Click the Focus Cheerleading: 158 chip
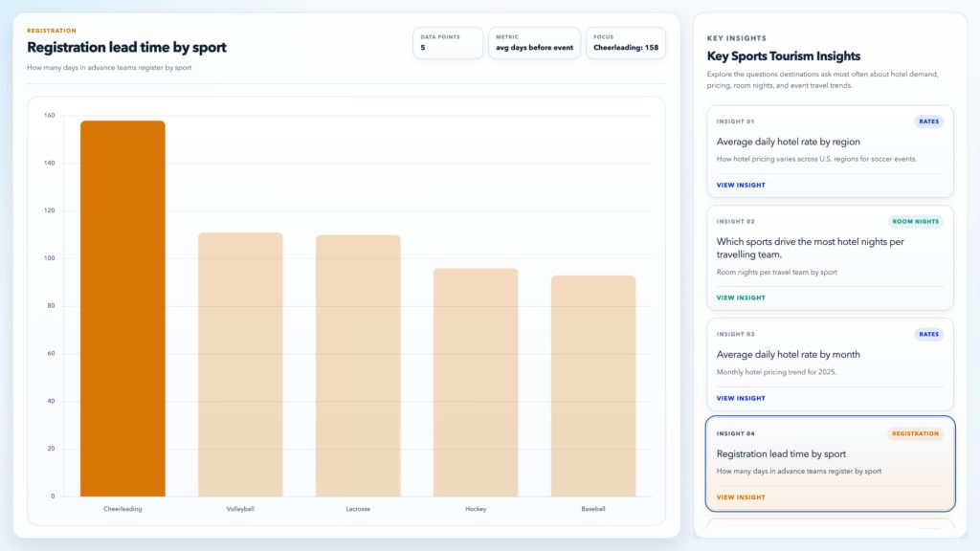The image size is (980, 551). (x=625, y=43)
